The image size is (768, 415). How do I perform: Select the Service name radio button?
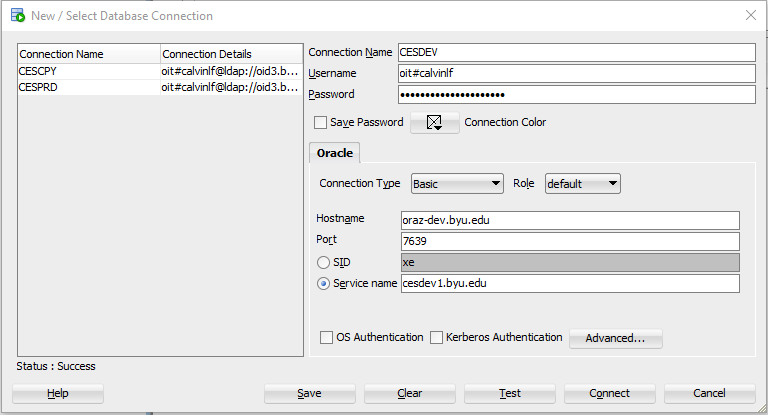pos(323,284)
